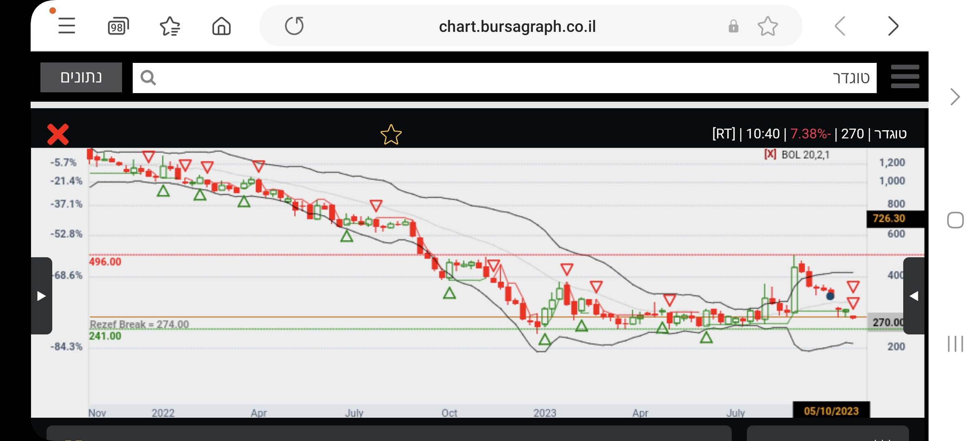
Task: Bookmark this page with address bar star
Action: (x=768, y=27)
